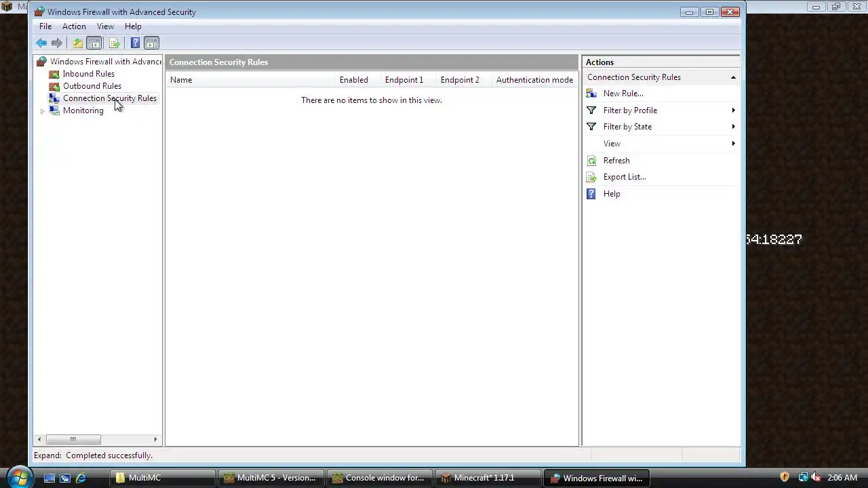Click the Connection Security Rules tree icon
868x488 pixels.
54,98
